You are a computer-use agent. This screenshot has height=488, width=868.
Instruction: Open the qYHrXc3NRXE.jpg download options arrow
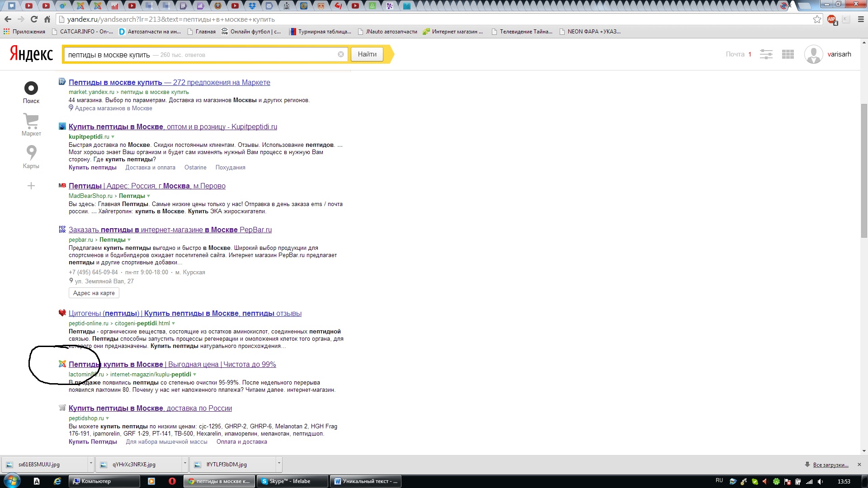pos(185,464)
